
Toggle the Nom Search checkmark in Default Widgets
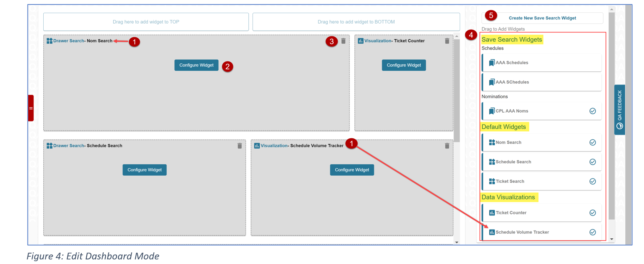(593, 143)
